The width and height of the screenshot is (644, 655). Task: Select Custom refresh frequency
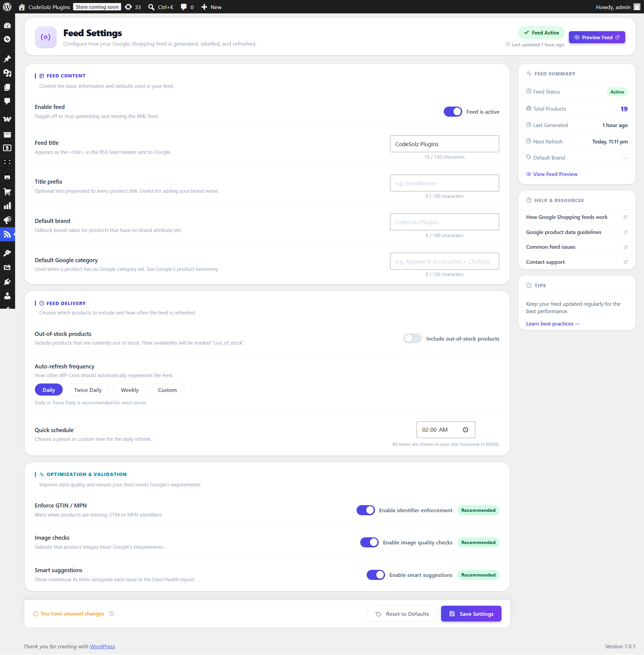(x=167, y=390)
